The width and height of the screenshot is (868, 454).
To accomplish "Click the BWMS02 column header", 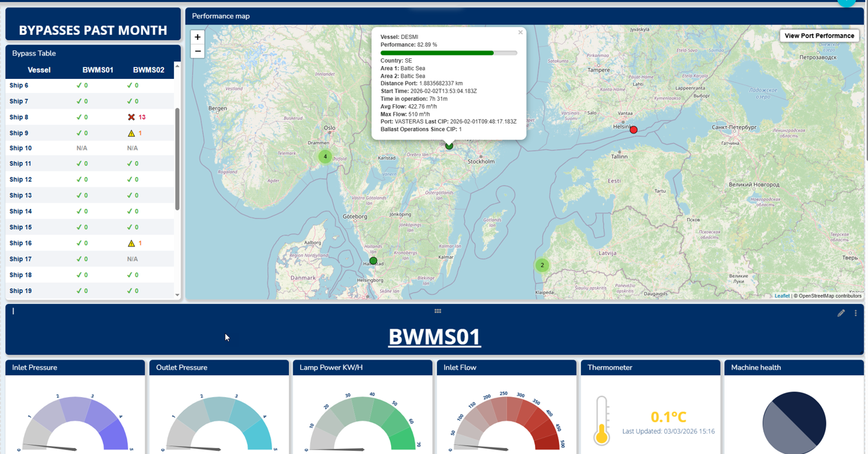I will [149, 70].
